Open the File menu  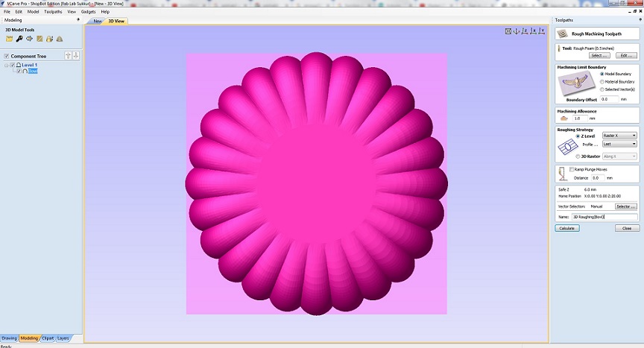(7, 11)
